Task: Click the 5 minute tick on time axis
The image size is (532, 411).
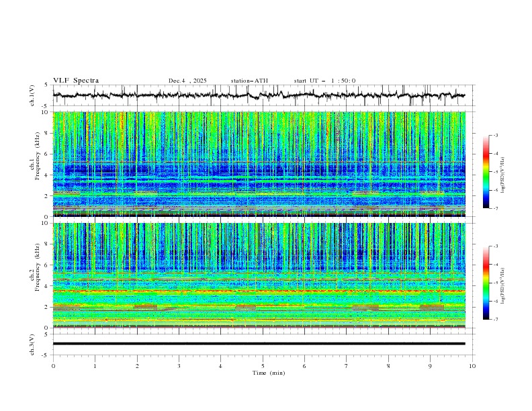Action: [x=263, y=366]
